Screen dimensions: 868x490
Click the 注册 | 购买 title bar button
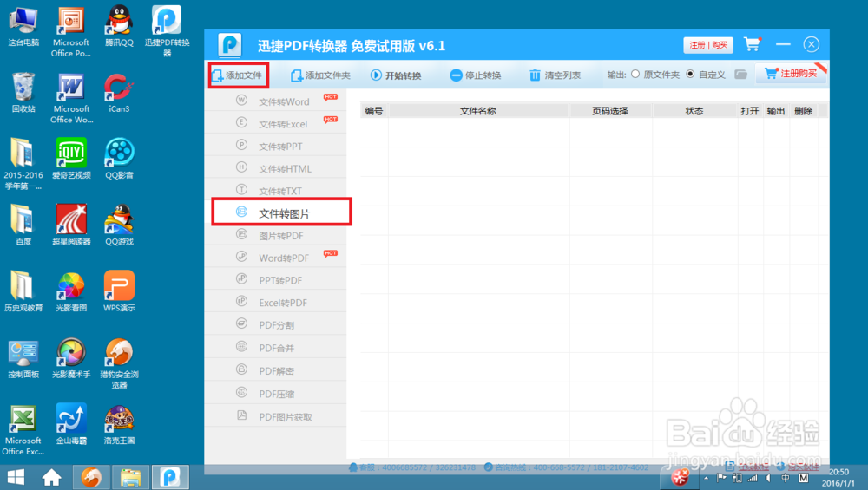(708, 45)
